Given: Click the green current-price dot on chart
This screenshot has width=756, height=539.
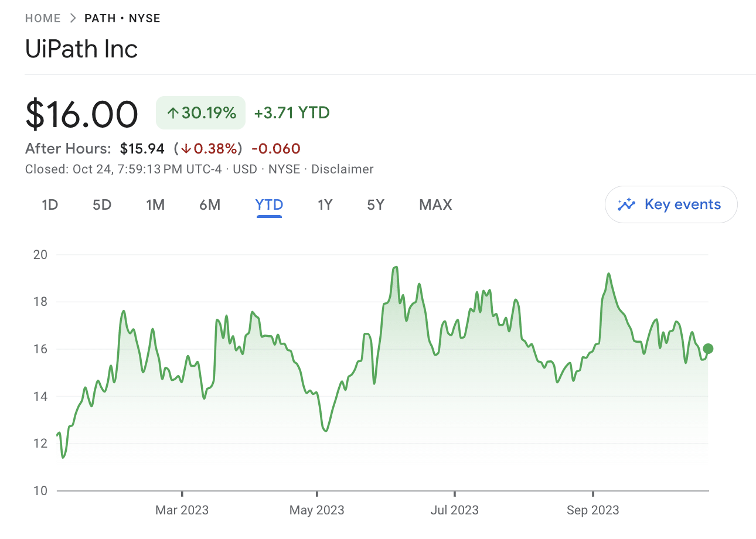Looking at the screenshot, I should point(708,349).
